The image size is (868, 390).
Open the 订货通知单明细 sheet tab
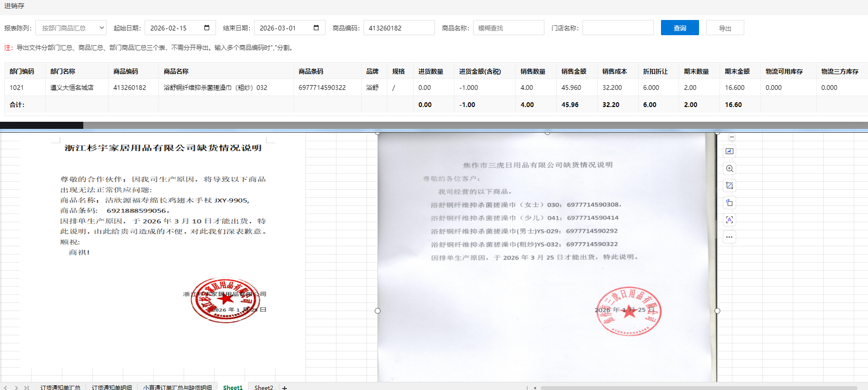coord(112,387)
